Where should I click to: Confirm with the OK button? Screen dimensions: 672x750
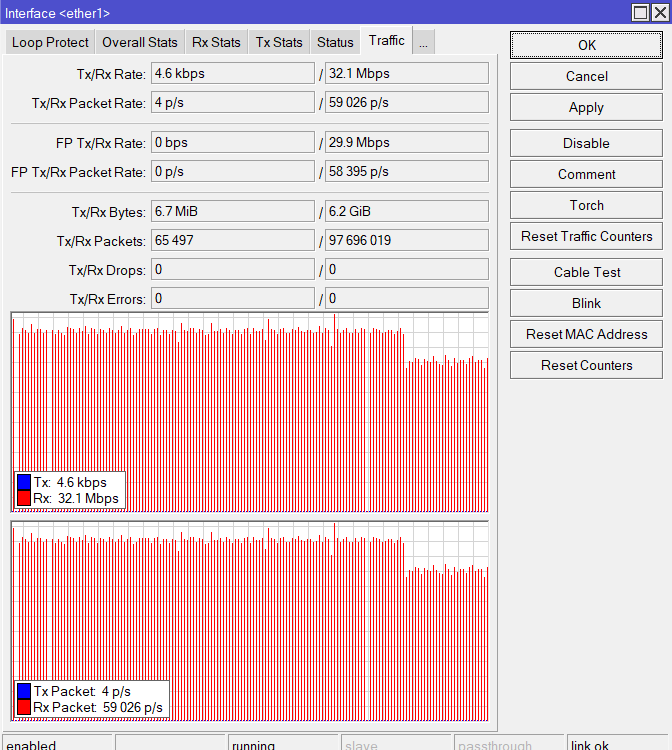click(586, 45)
